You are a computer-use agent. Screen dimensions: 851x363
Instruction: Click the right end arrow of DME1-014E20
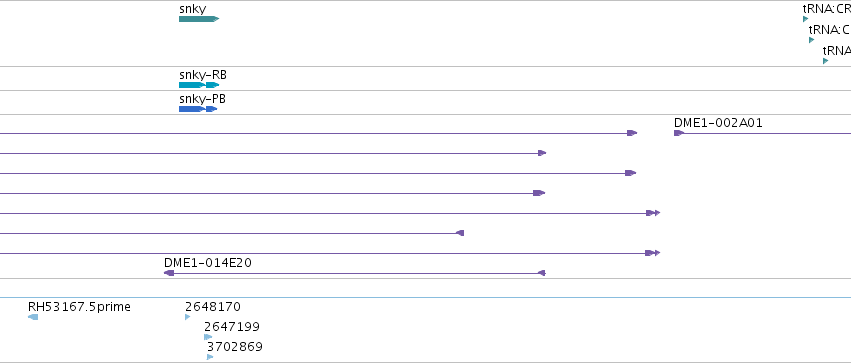541,273
